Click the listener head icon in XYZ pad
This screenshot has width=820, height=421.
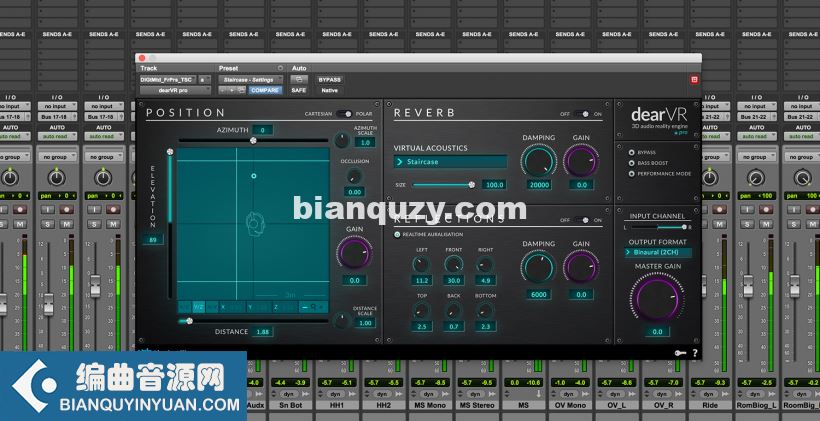click(x=255, y=223)
